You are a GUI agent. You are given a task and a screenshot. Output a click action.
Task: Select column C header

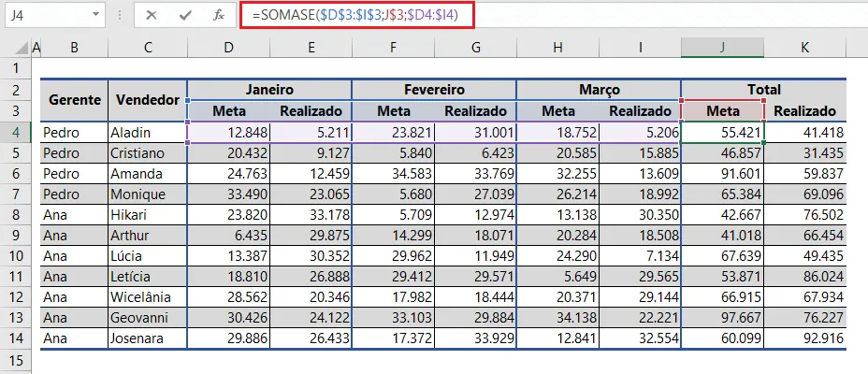pos(147,48)
